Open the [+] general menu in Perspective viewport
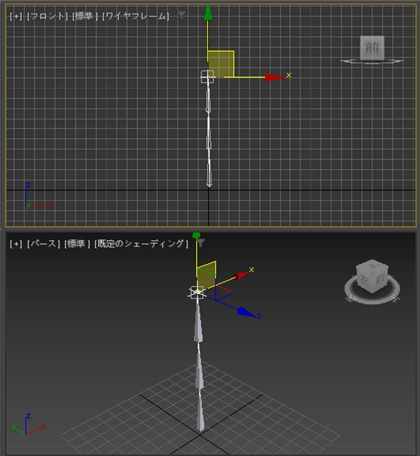Image resolution: width=420 pixels, height=456 pixels. click(x=16, y=244)
